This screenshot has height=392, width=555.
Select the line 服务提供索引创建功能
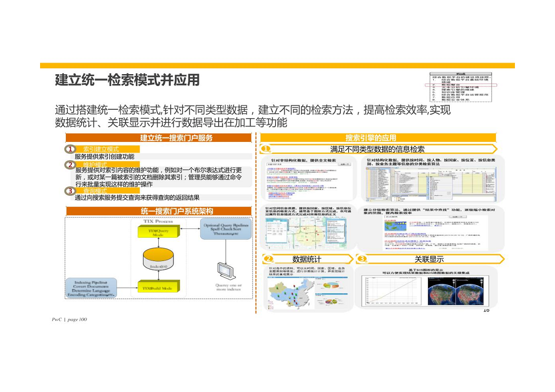click(x=104, y=156)
